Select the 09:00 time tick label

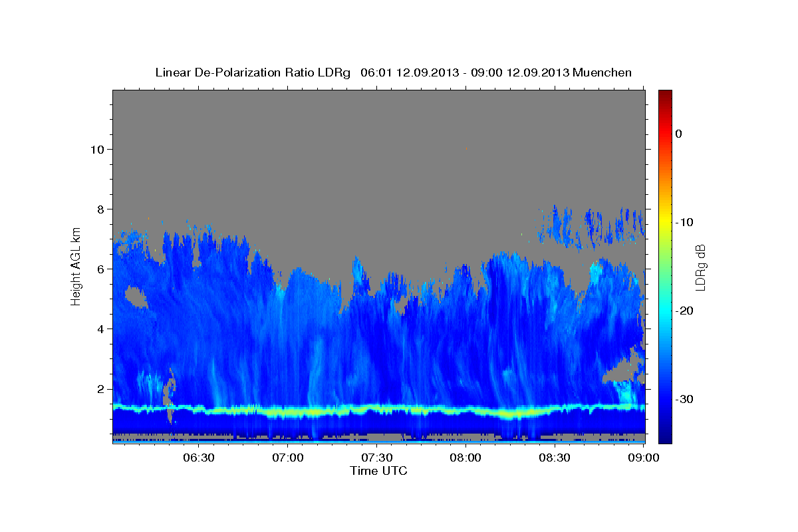pos(642,458)
